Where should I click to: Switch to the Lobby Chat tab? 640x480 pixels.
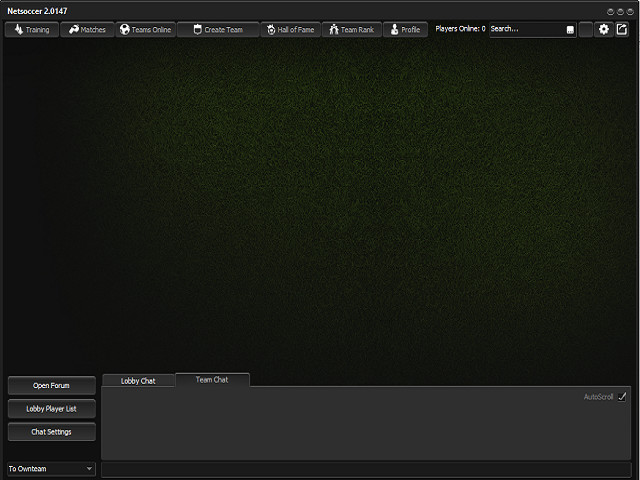[138, 381]
